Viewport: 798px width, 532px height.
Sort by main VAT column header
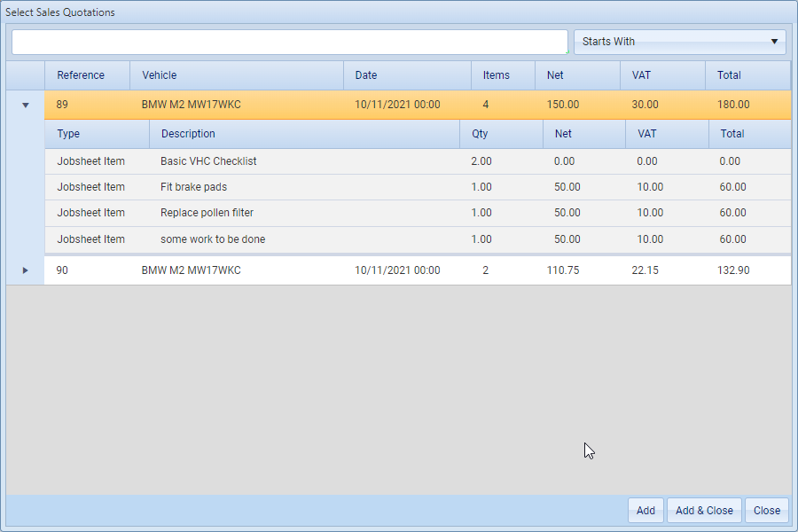point(662,75)
